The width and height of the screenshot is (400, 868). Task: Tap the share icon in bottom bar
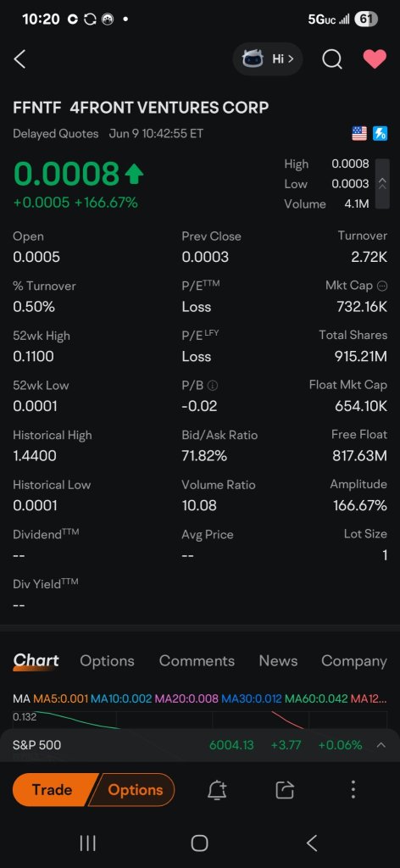285,790
